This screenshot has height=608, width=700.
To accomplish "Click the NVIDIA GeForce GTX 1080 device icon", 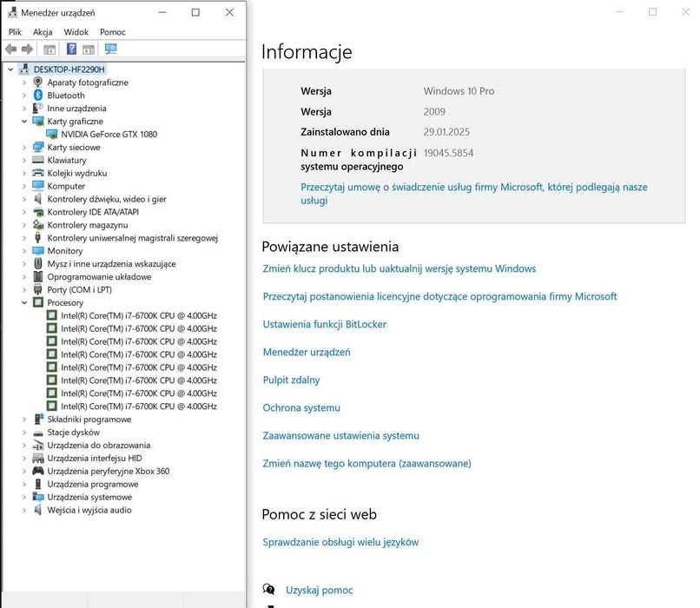I will 52,134.
